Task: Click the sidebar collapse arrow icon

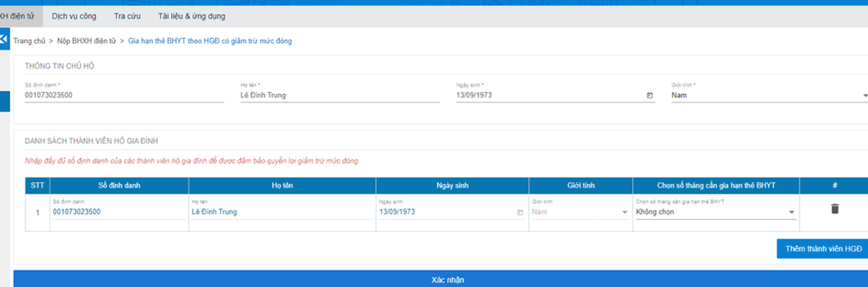Action: click(x=4, y=40)
